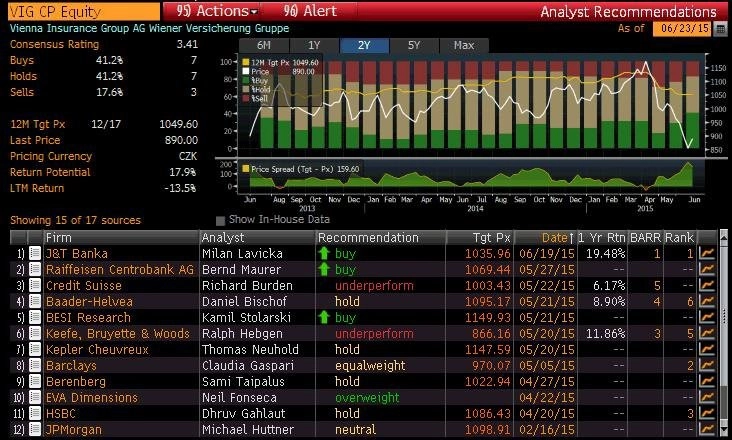Click the Consensus Rating value 3.41
The height and width of the screenshot is (440, 732).
(187, 44)
